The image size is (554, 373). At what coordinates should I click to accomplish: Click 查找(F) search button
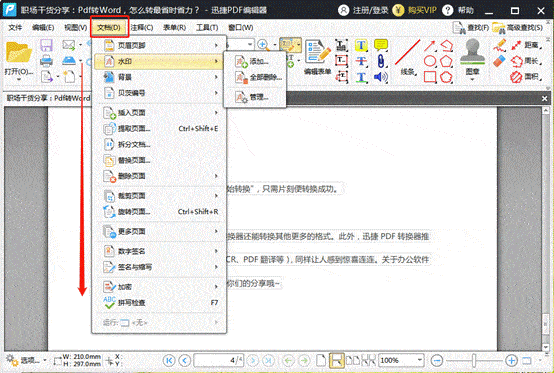(471, 28)
